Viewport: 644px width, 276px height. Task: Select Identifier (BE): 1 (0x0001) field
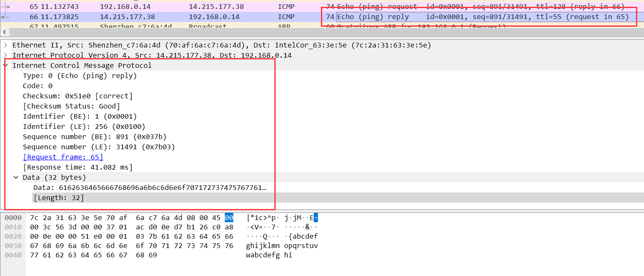(x=80, y=116)
